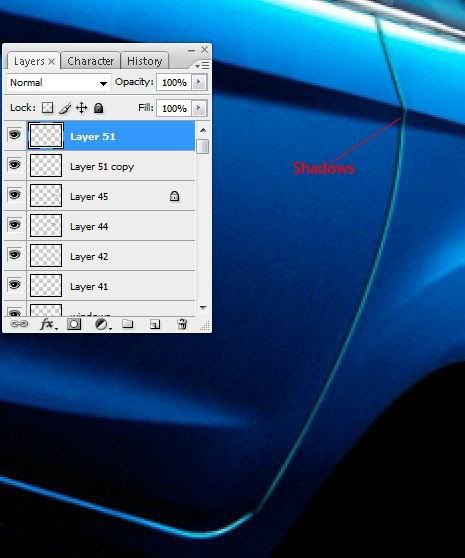This screenshot has height=558, width=465.
Task: Click the Layer 42 thumbnail
Action: (46, 255)
